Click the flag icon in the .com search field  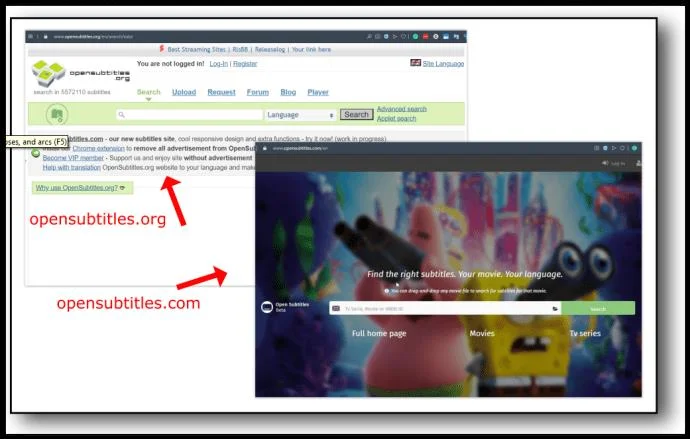(x=336, y=308)
